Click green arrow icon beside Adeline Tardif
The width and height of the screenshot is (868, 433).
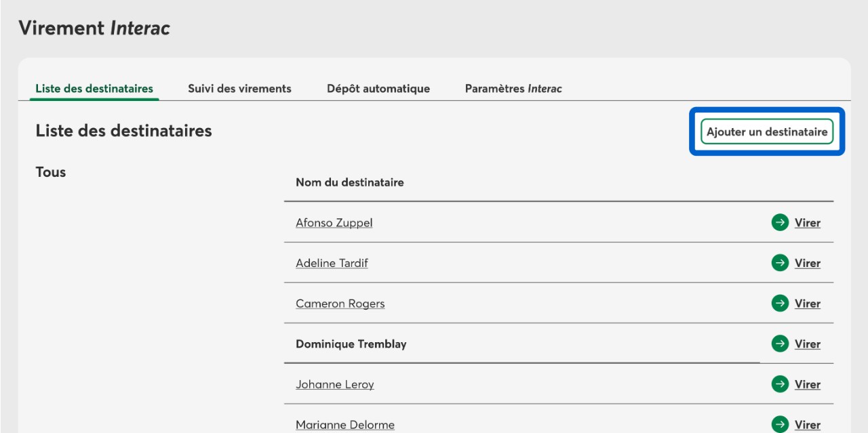780,263
